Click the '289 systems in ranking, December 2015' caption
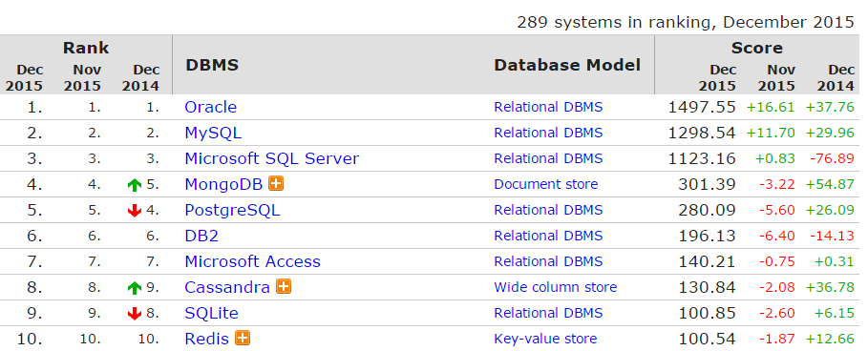This screenshot has width=868, height=351. tap(686, 22)
